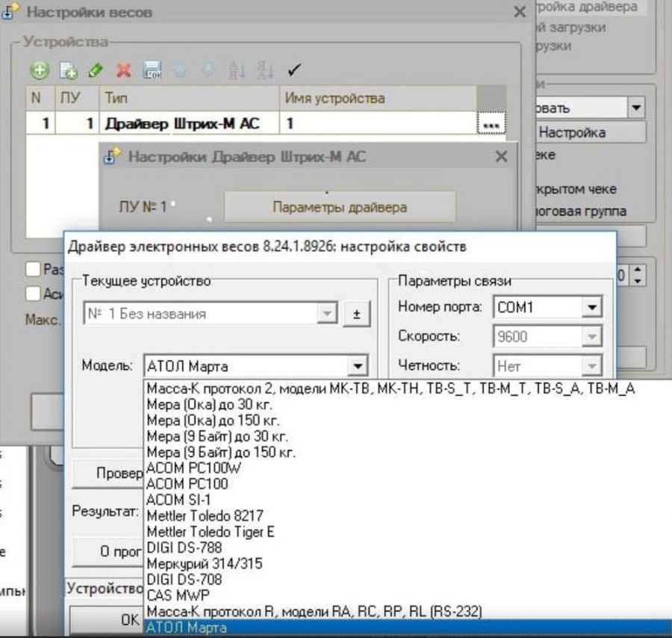672x638 pixels.
Task: Select "Mettler Toledo 8217" model option
Action: tap(407, 515)
